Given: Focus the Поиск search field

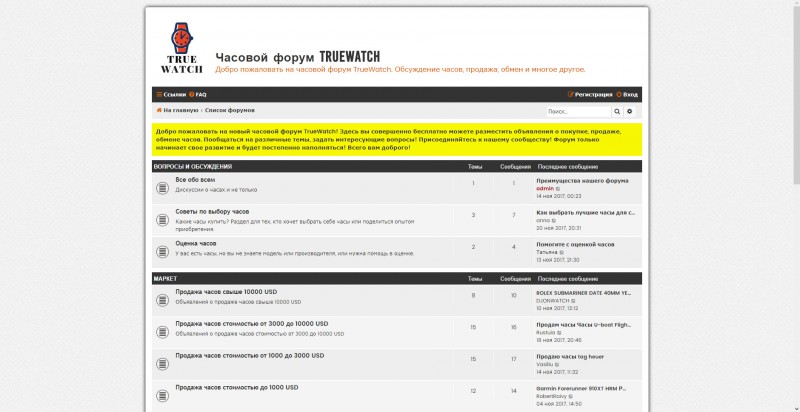Looking at the screenshot, I should [x=579, y=111].
